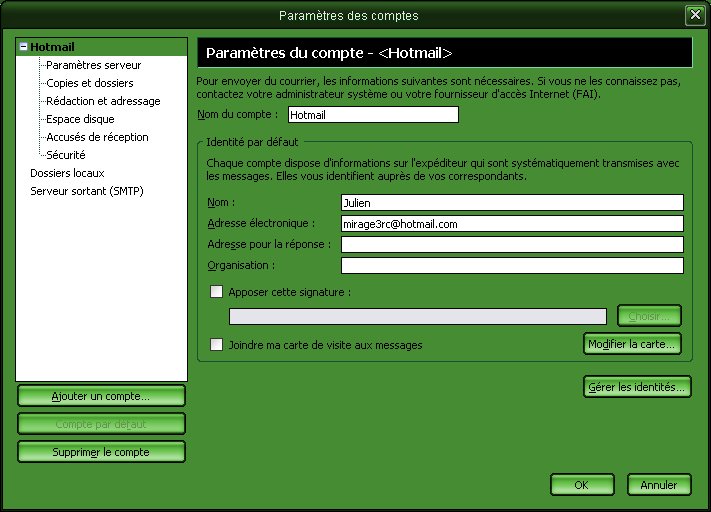
Task: Open Copies et dossiers section
Action: pyautogui.click(x=90, y=83)
